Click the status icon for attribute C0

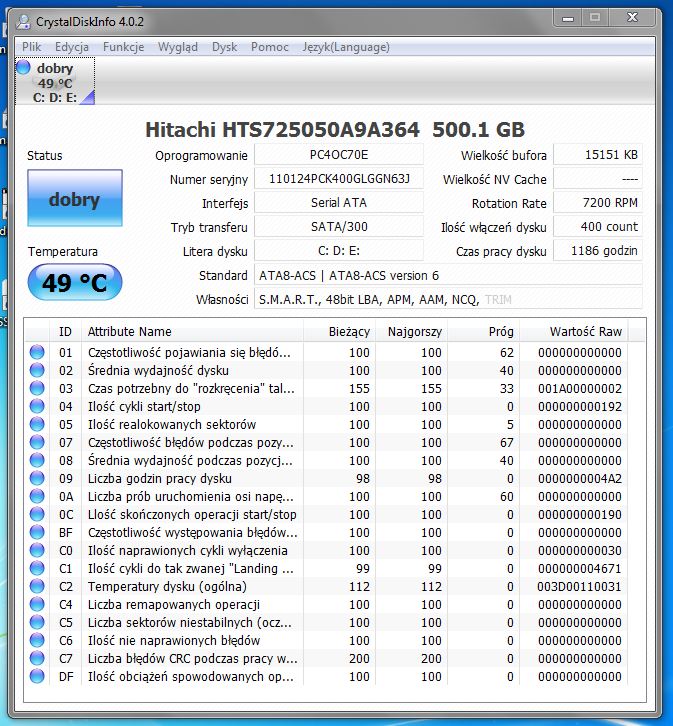(37, 551)
